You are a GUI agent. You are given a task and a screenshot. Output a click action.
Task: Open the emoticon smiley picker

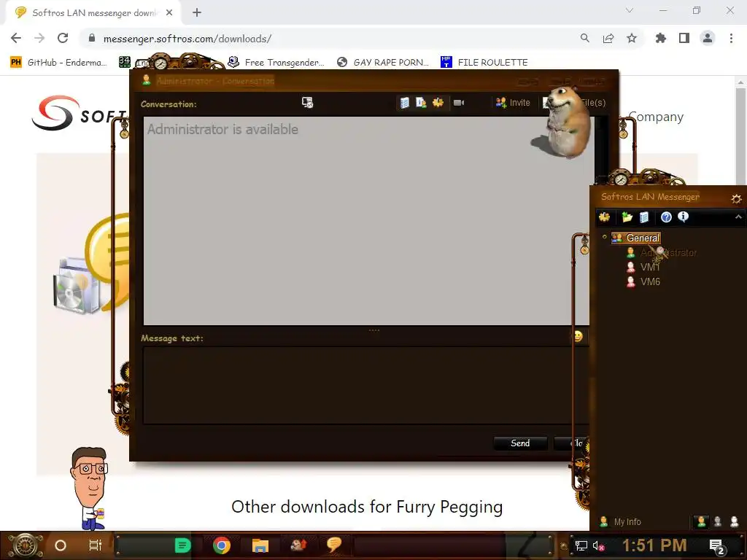coord(578,337)
